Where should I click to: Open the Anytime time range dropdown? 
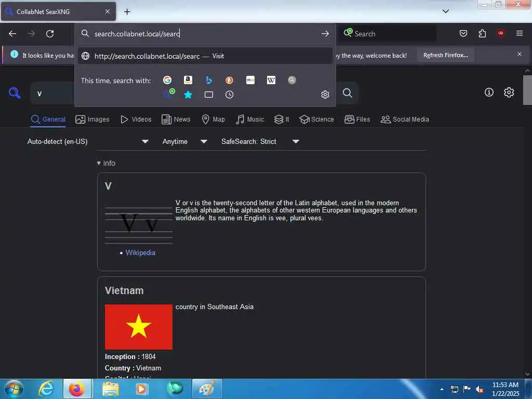point(184,141)
